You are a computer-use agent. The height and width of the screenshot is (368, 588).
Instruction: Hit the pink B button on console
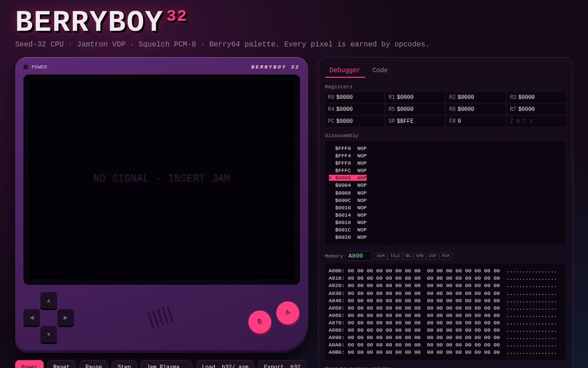coord(260,322)
